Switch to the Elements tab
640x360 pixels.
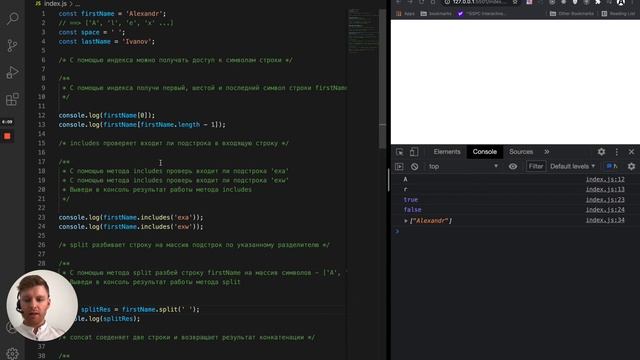click(447, 152)
